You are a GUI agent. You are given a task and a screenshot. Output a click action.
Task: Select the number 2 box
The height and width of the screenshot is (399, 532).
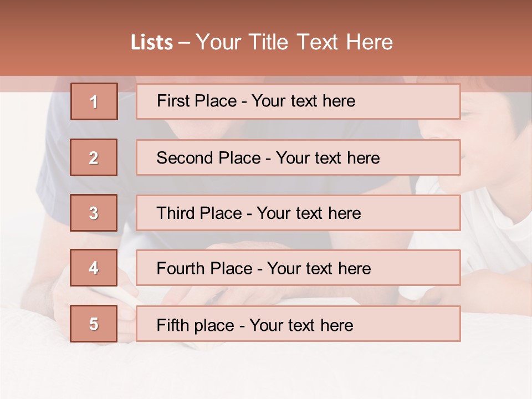point(94,157)
